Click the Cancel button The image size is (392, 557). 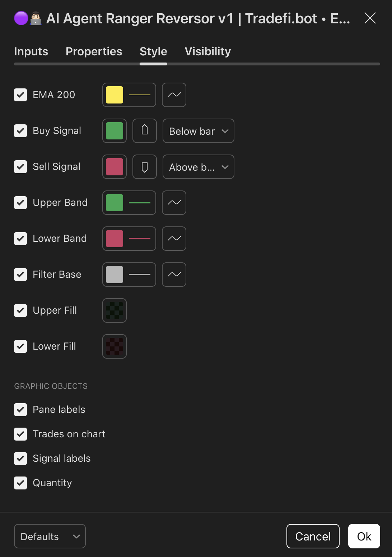313,536
